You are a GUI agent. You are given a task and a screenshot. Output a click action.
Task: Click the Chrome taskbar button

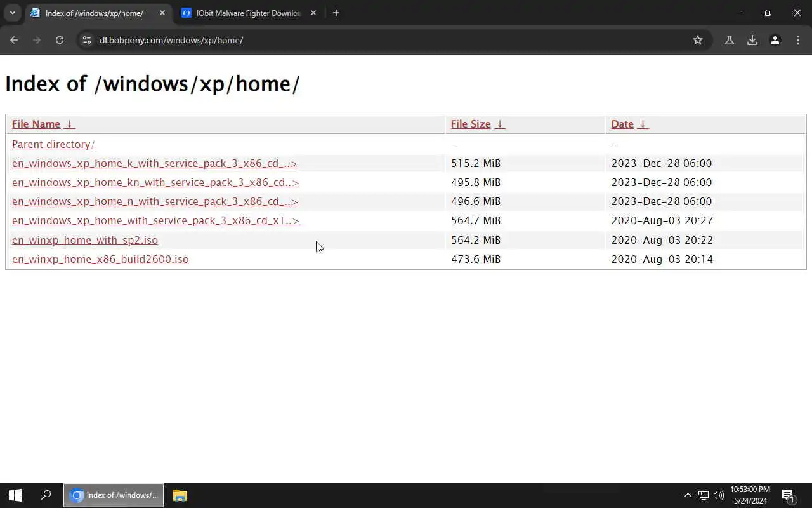tap(114, 495)
